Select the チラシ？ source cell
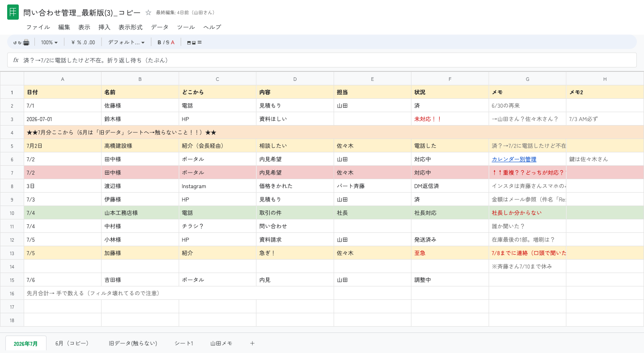Screen dimensions: 644x353 tap(217, 226)
